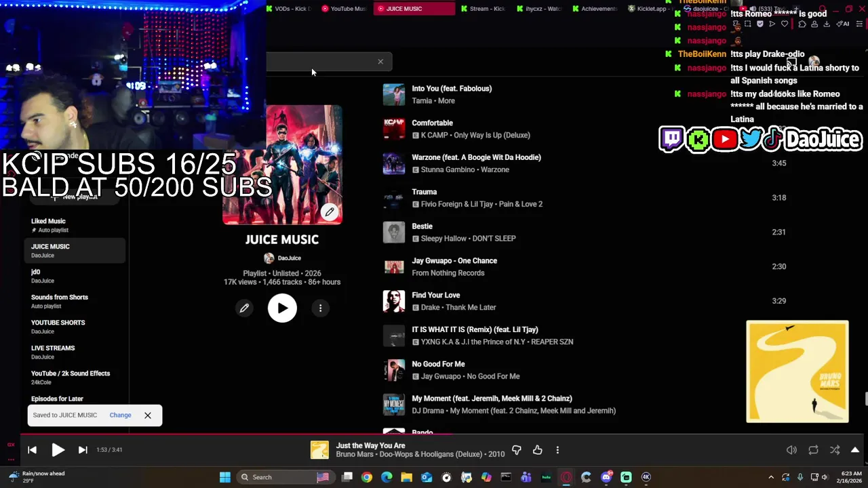Switch to Kicklet.app browser tab
The height and width of the screenshot is (488, 868).
(x=650, y=9)
